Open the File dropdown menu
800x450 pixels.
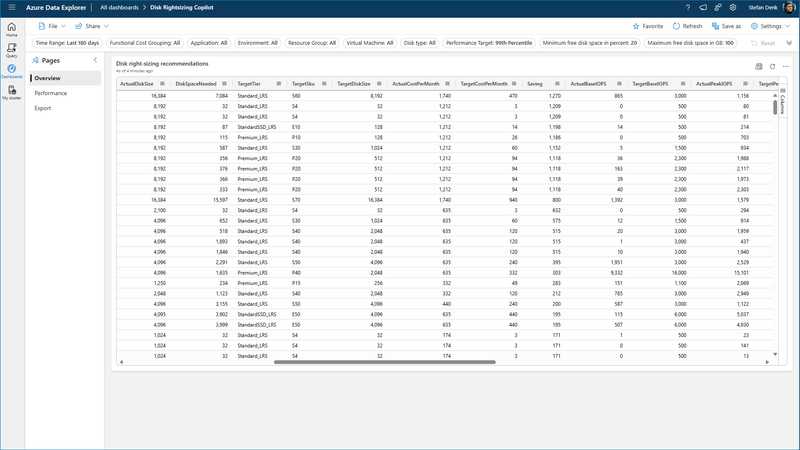coord(52,26)
